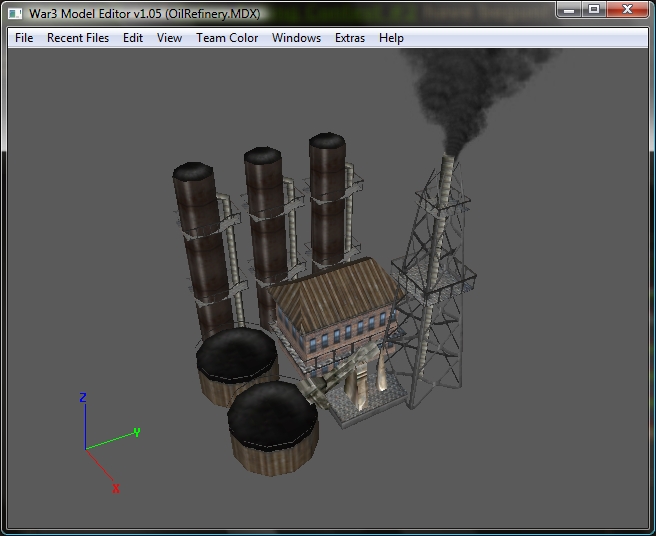Click the lattice derrick tower platform
Image resolution: width=656 pixels, height=536 pixels.
(433, 274)
